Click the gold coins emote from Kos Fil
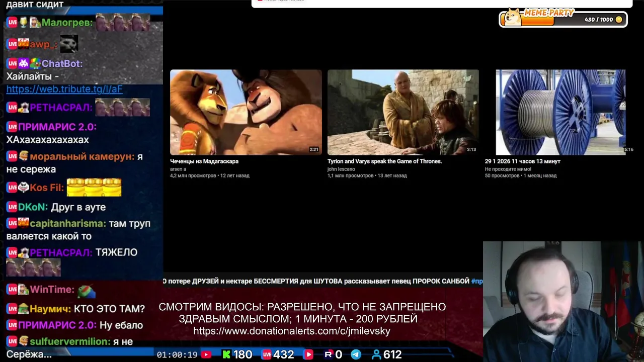The height and width of the screenshot is (362, 644). pyautogui.click(x=94, y=187)
